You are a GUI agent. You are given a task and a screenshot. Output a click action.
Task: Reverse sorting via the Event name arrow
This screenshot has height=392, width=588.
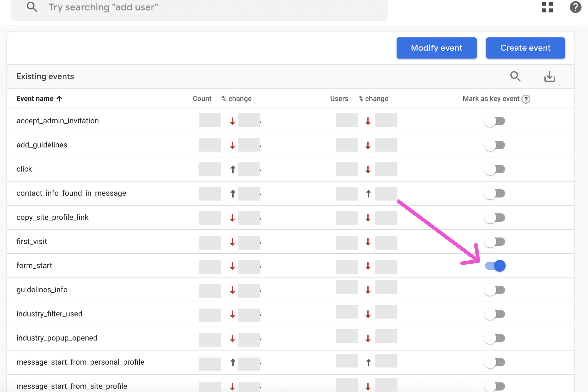[60, 98]
